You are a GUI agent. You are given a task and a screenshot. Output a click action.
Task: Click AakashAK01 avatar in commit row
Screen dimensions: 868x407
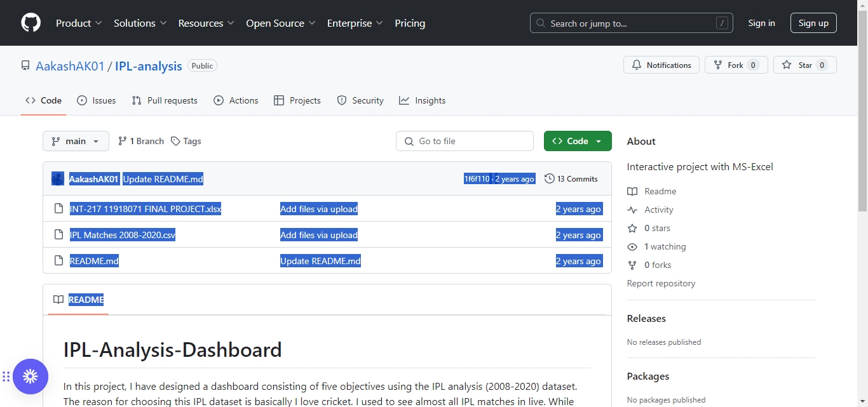(x=58, y=178)
